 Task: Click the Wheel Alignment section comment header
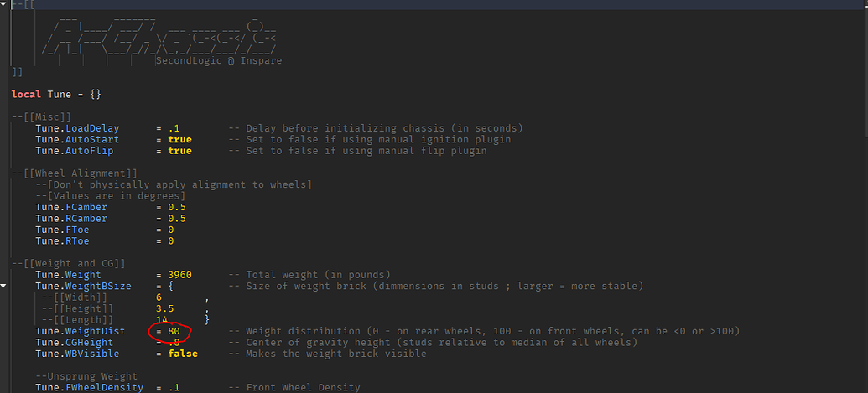pos(75,173)
